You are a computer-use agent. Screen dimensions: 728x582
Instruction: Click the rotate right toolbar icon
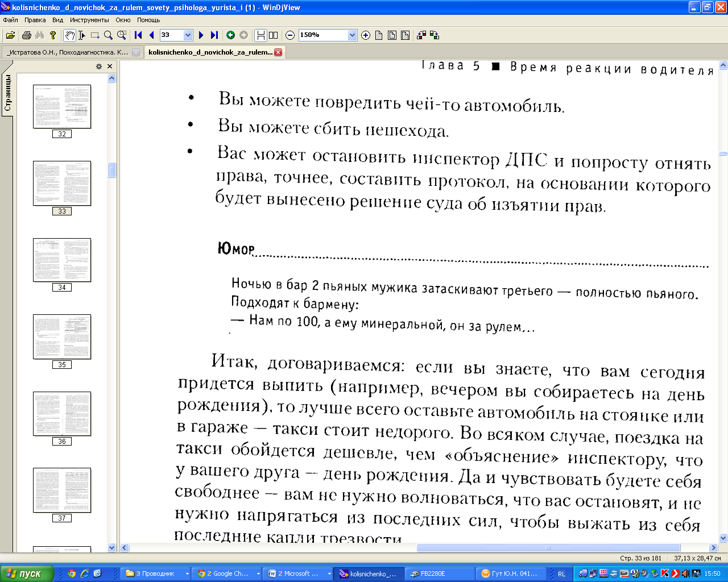tap(435, 35)
